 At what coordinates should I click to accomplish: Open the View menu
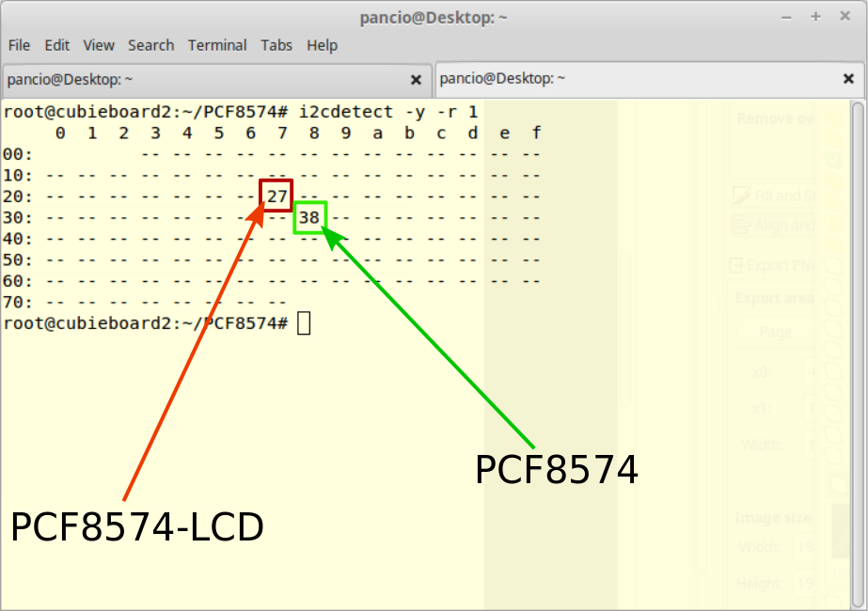tap(99, 45)
